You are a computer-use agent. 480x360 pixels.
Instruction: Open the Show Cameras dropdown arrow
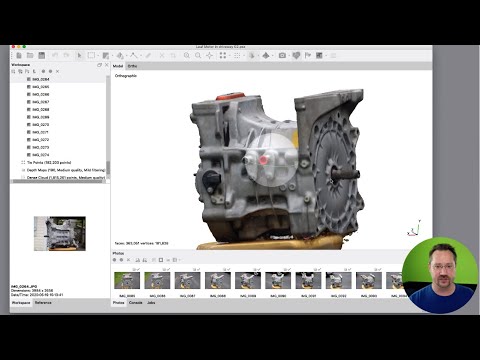[x=289, y=56]
